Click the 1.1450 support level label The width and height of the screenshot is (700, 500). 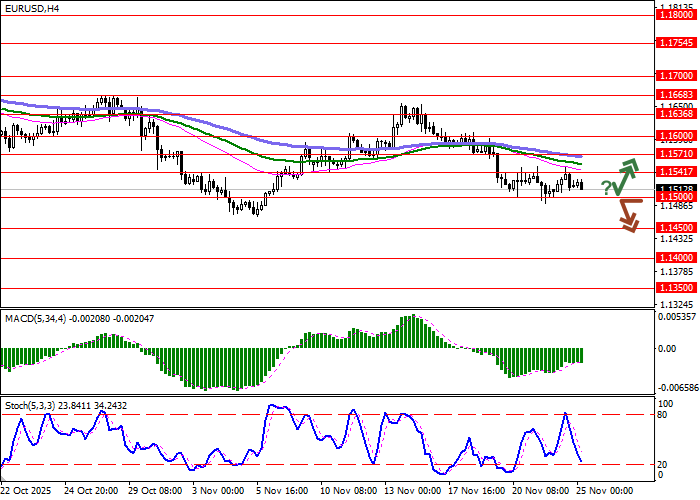[676, 227]
